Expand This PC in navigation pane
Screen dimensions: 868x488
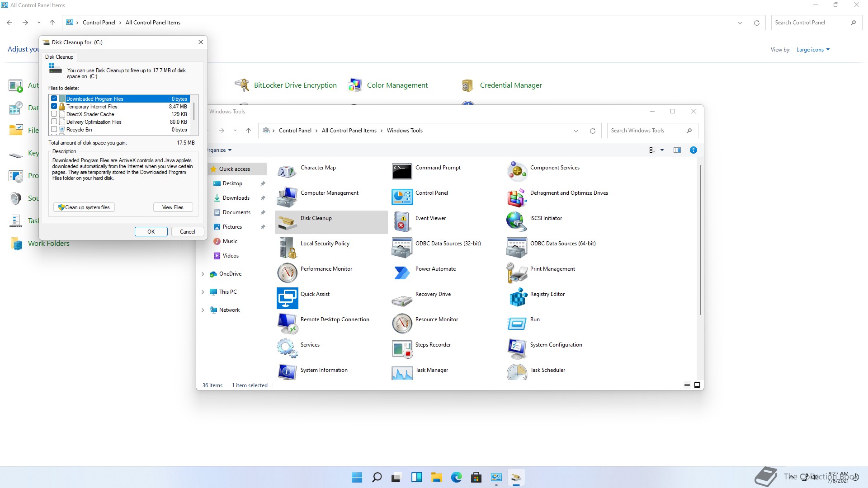click(x=203, y=292)
